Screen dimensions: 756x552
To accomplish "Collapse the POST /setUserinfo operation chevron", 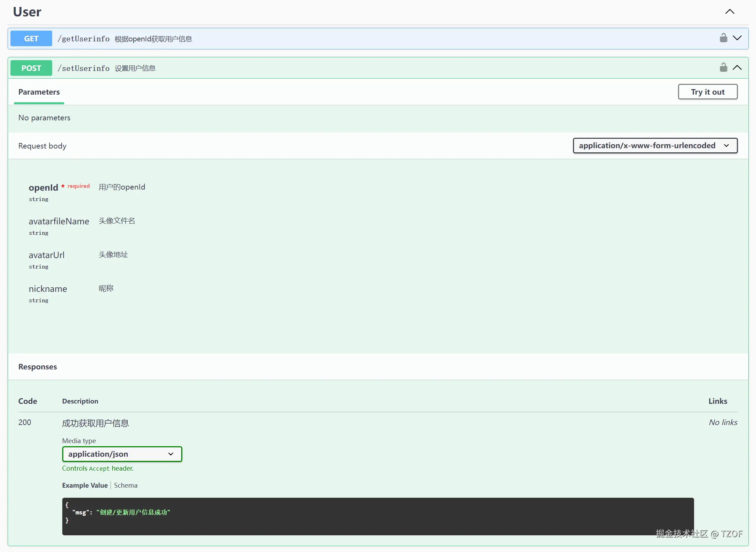I will [x=737, y=67].
